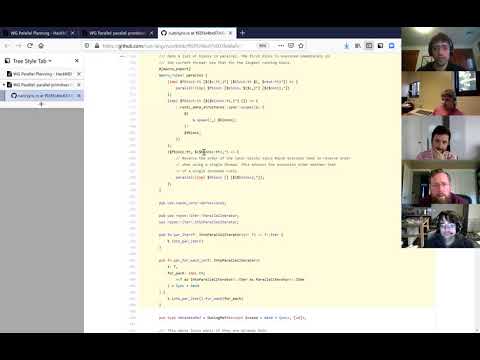Select WG Parallel primitives in sidebar tree
This screenshot has width=480, height=360.
[42, 85]
